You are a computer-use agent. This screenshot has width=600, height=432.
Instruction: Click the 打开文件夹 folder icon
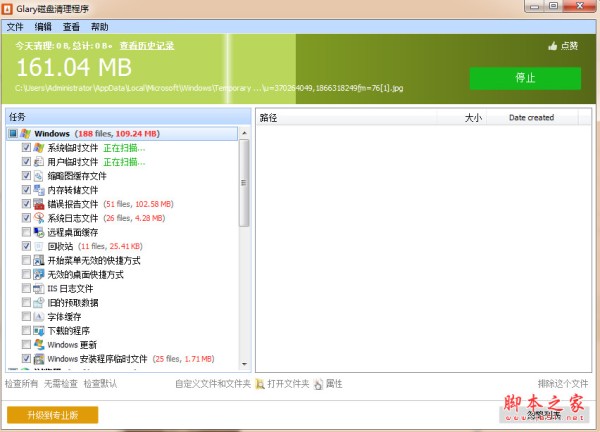(260, 383)
